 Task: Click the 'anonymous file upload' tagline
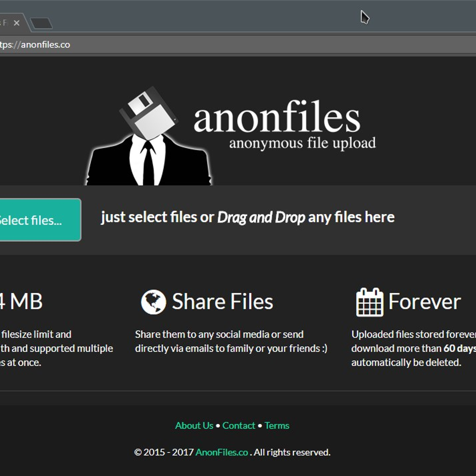(302, 143)
